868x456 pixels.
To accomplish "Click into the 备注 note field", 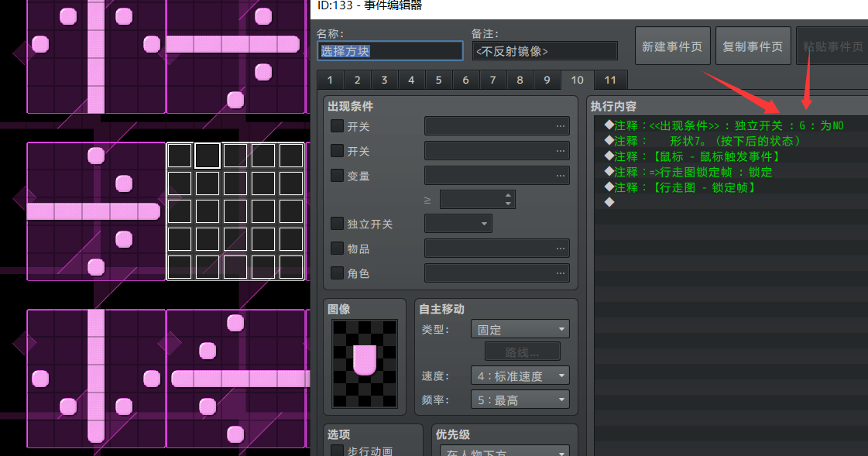I will [545, 51].
